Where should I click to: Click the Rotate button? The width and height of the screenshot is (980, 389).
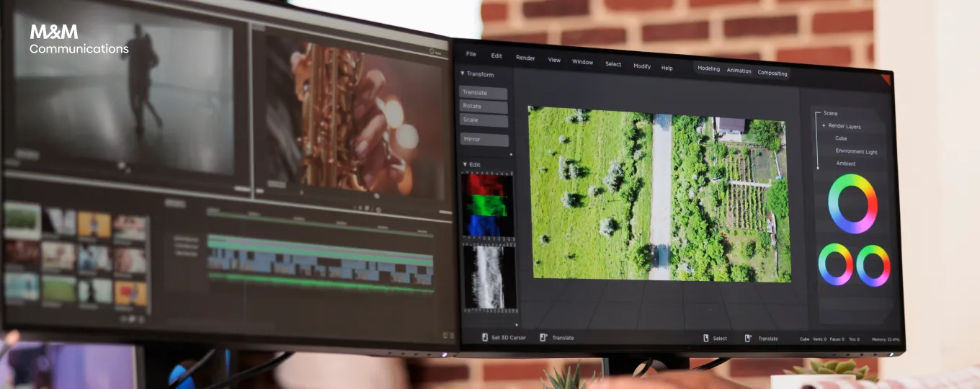coord(484,107)
